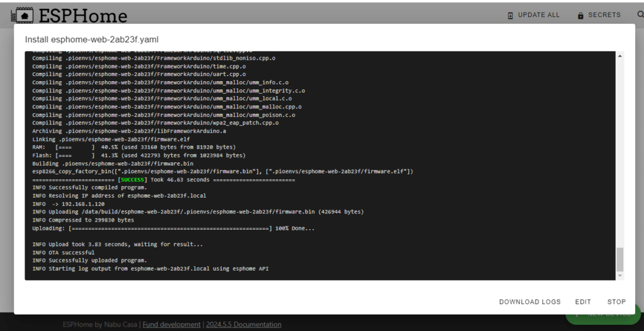Click the 'INFO Upload took 3.83 seconds' line
The width and height of the screenshot is (644, 331).
[x=118, y=244]
